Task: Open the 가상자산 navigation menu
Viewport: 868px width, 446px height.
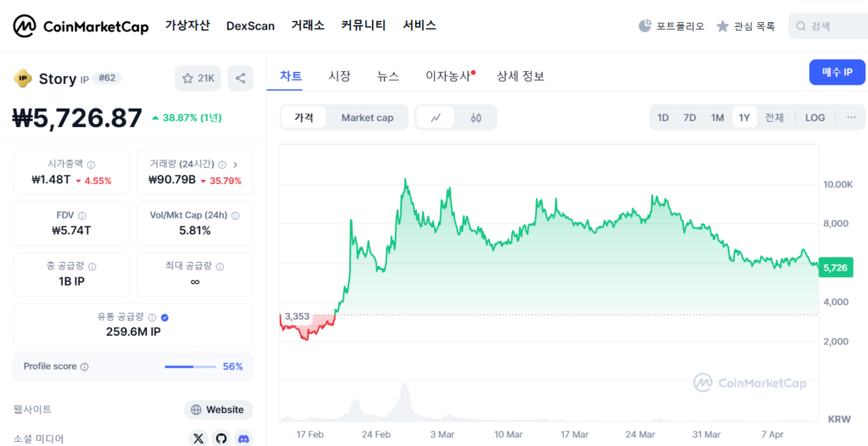Action: pos(187,25)
